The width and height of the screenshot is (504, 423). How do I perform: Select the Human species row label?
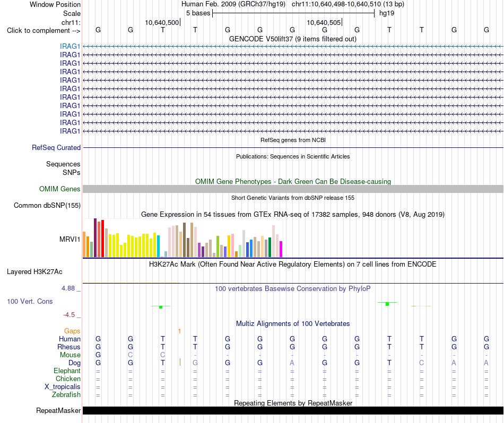69,339
